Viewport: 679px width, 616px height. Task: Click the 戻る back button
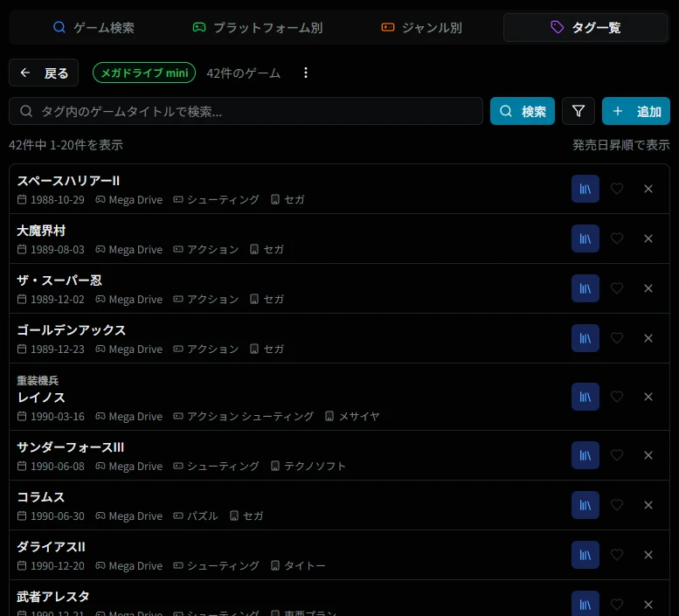pos(44,73)
